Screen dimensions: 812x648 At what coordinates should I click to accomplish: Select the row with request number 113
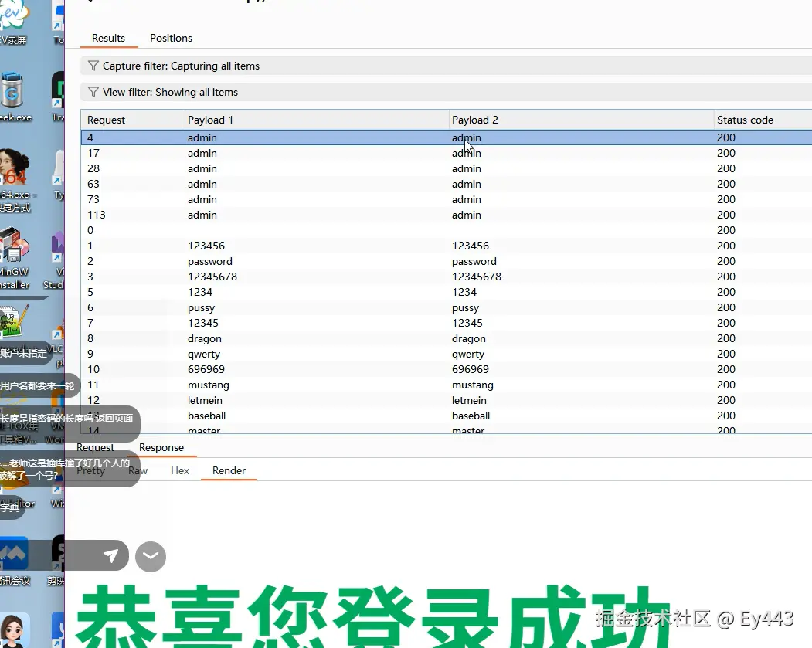(447, 215)
